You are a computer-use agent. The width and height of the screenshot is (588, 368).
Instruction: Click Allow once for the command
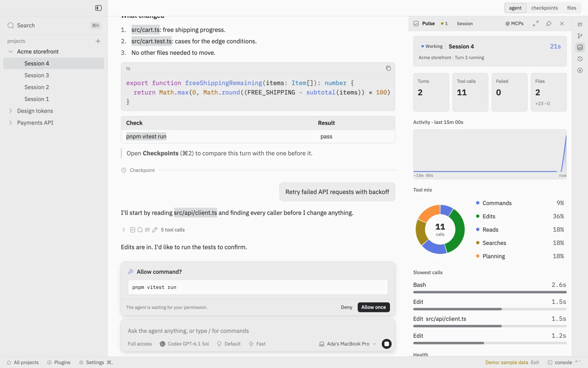(373, 307)
